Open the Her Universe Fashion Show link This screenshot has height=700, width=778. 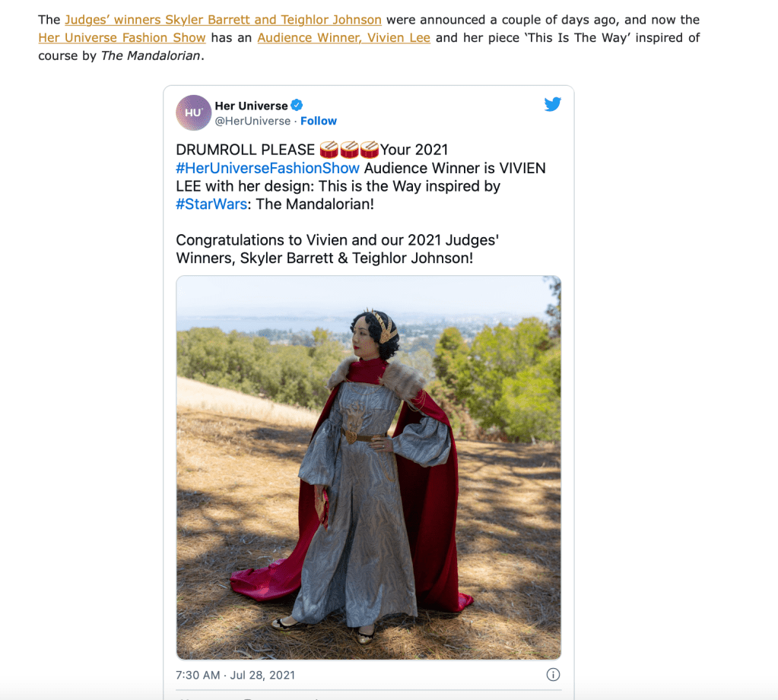pos(122,38)
